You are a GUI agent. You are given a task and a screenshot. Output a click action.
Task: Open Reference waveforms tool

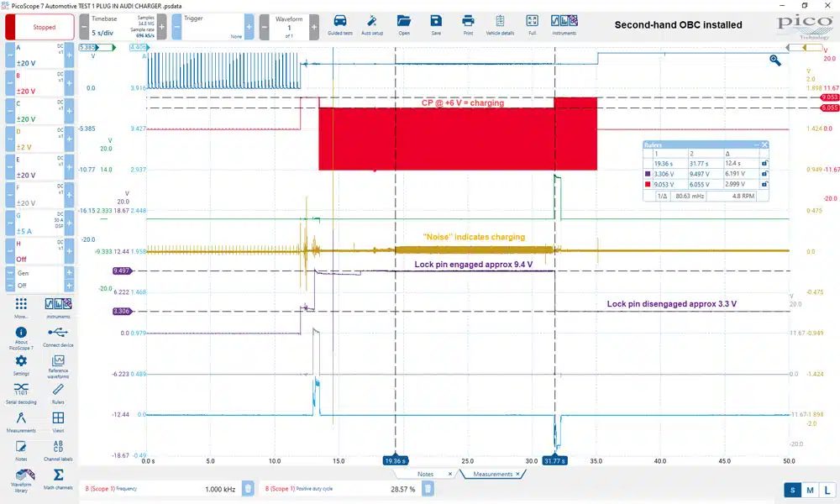(58, 366)
